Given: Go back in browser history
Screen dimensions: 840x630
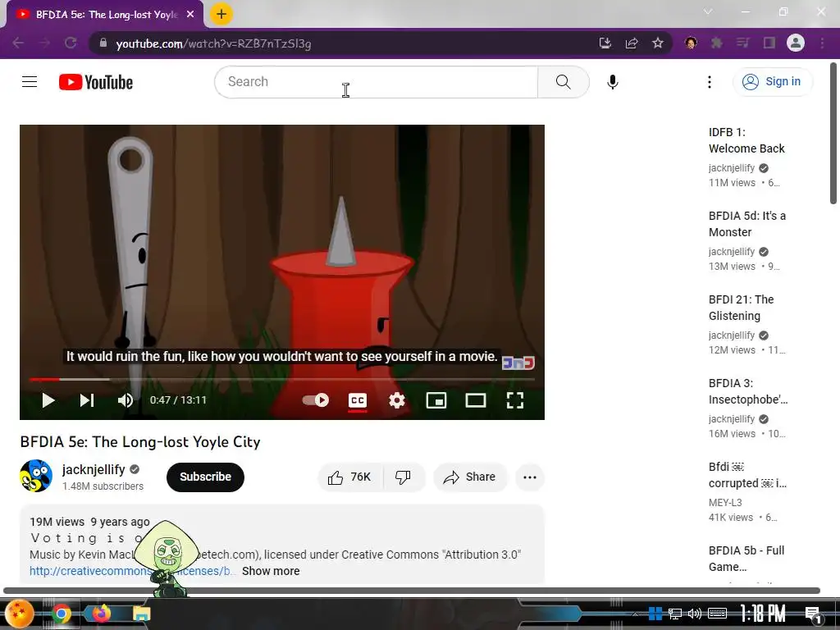Looking at the screenshot, I should 18,43.
